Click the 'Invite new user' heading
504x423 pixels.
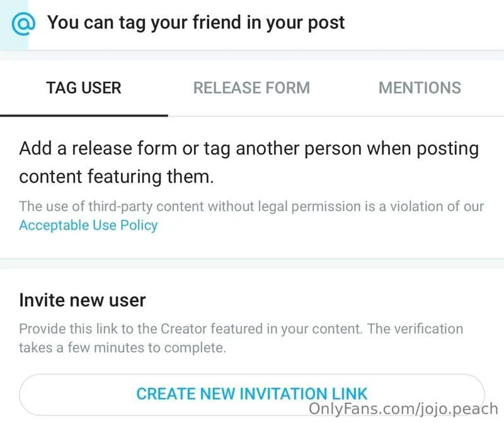click(x=83, y=300)
